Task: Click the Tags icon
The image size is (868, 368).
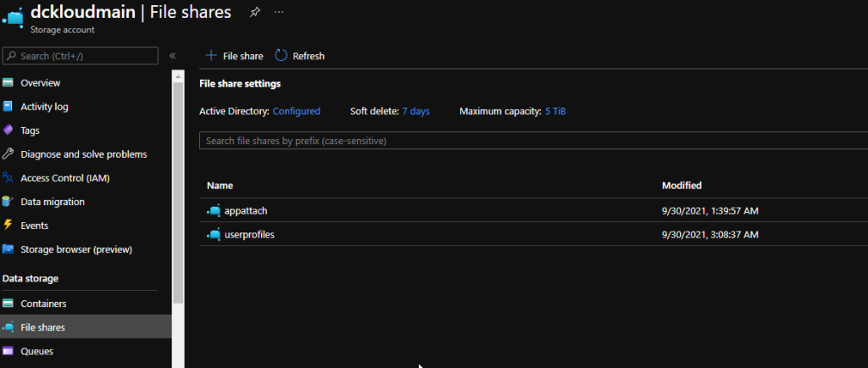Action: (7, 130)
